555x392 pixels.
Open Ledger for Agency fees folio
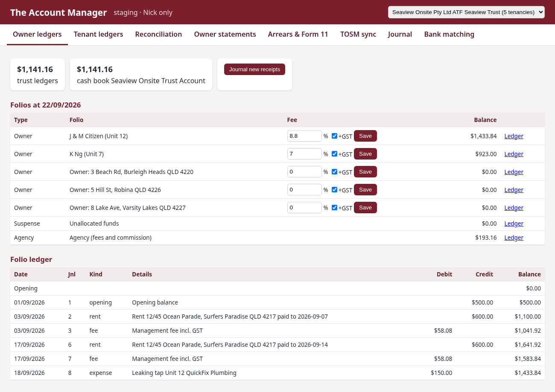pos(514,238)
